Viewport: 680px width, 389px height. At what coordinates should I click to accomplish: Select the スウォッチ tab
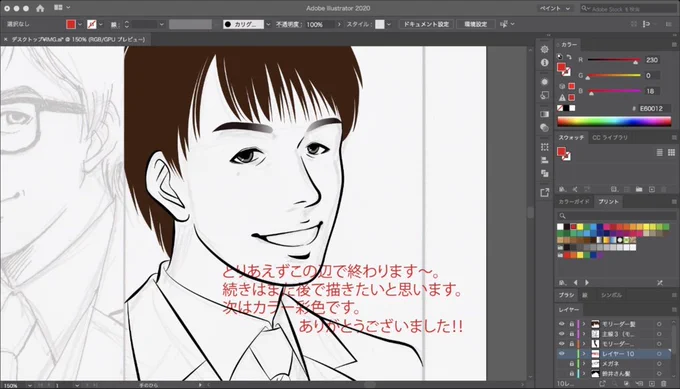coord(571,137)
